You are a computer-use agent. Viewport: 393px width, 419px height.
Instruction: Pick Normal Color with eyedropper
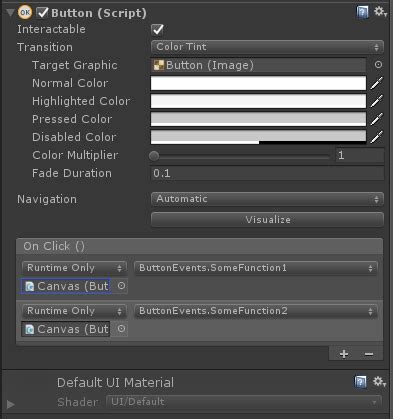click(377, 83)
